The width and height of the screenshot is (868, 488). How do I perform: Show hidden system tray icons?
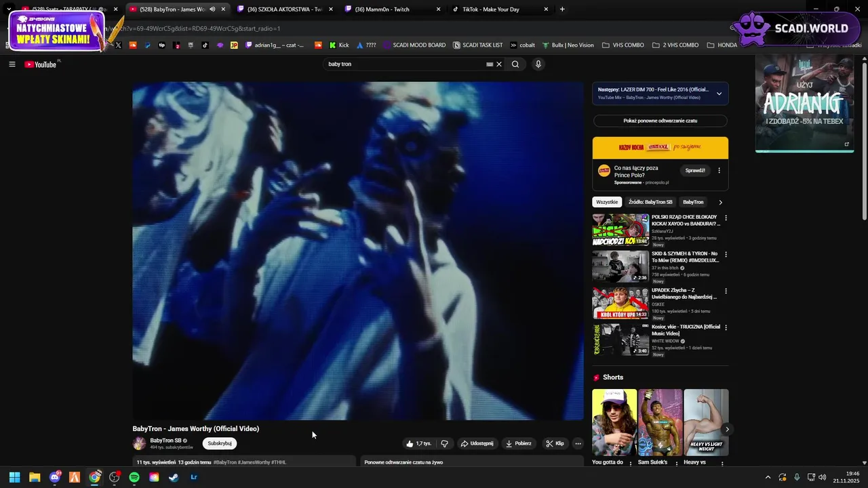pyautogui.click(x=768, y=477)
